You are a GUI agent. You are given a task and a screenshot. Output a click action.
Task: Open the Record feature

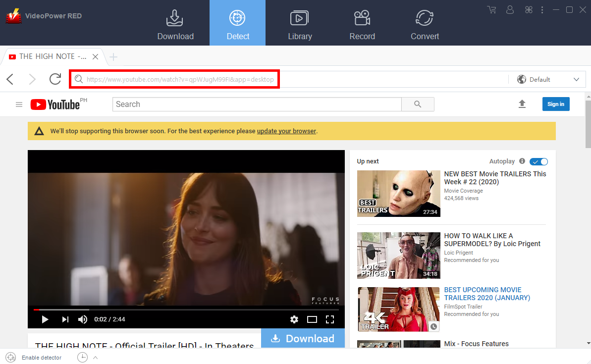pos(362,23)
